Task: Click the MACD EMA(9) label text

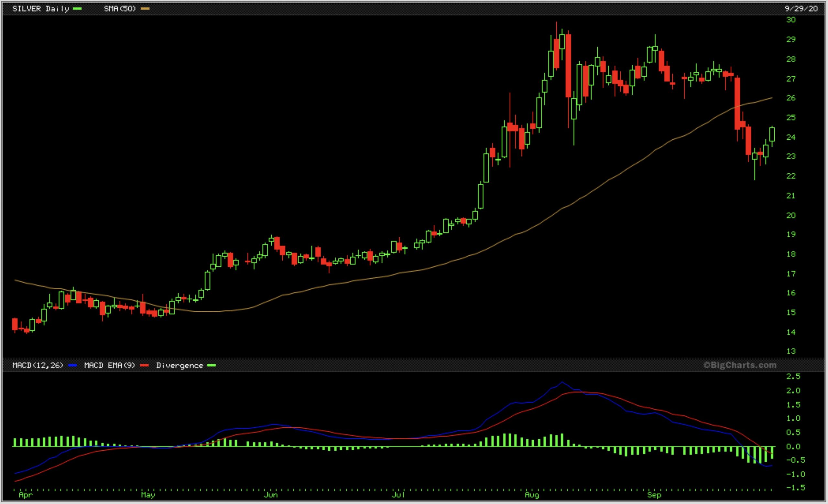Action: [x=109, y=365]
